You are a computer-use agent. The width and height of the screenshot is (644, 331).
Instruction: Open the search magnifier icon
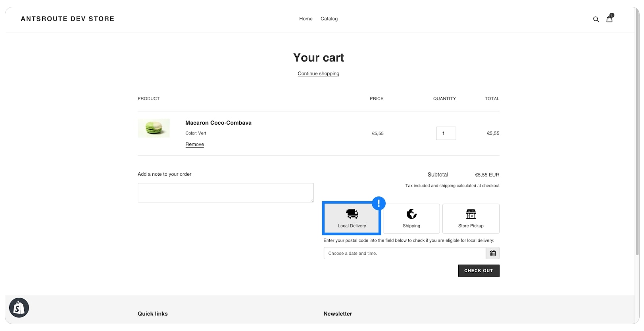pos(596,19)
